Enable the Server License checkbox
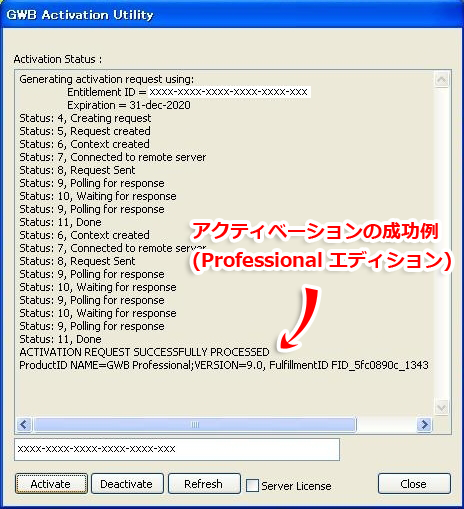Image resolution: width=464 pixels, height=509 pixels. point(252,486)
